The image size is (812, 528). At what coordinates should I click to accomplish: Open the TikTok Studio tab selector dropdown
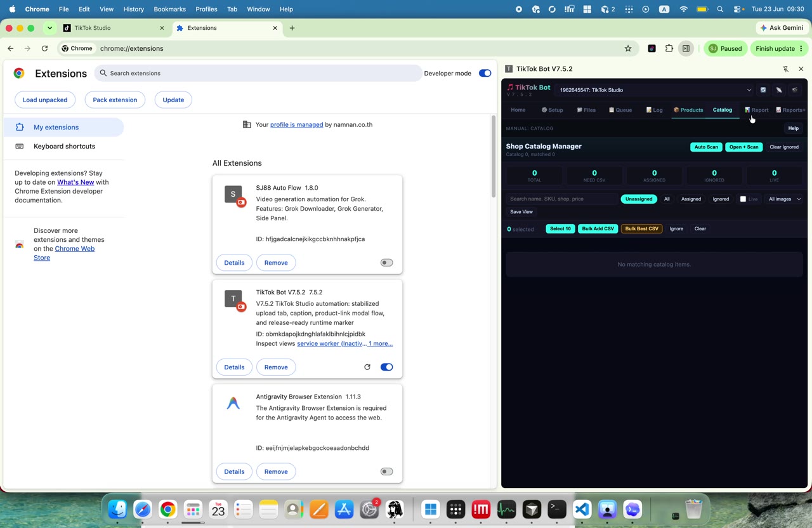[x=655, y=89]
